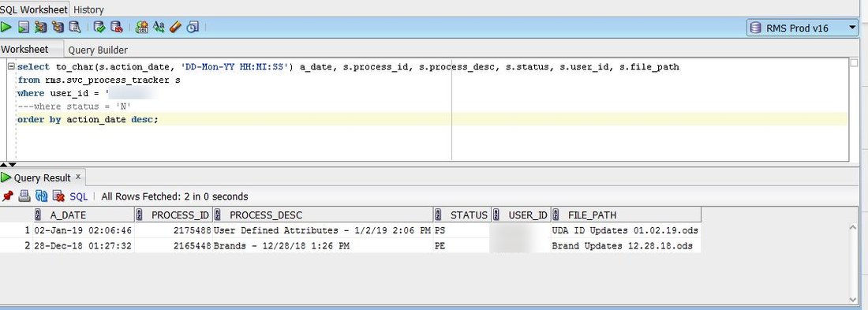Select file path 'Brand Updates 12.28.18.ods'
Screen dimensions: 868x310
tap(626, 246)
